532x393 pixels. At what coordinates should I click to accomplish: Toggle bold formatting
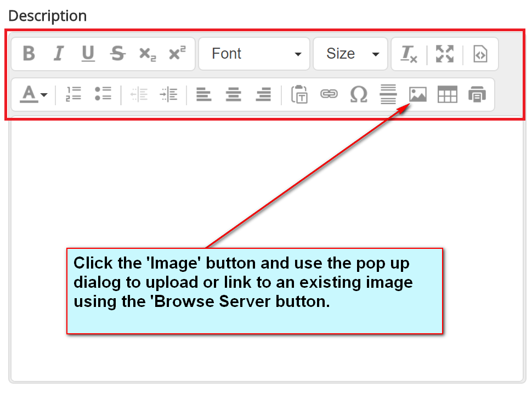(29, 54)
